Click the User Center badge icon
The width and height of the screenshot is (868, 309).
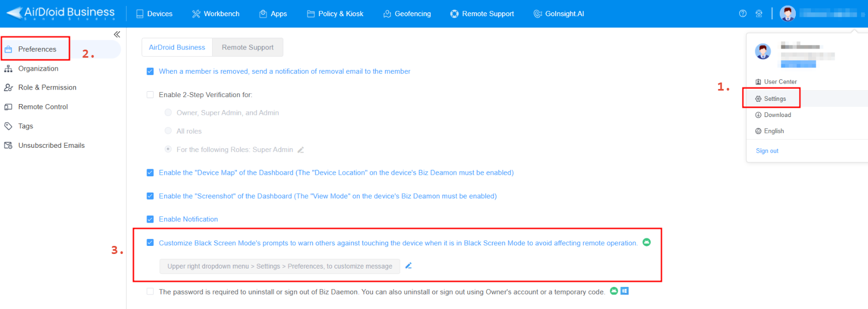coord(758,82)
